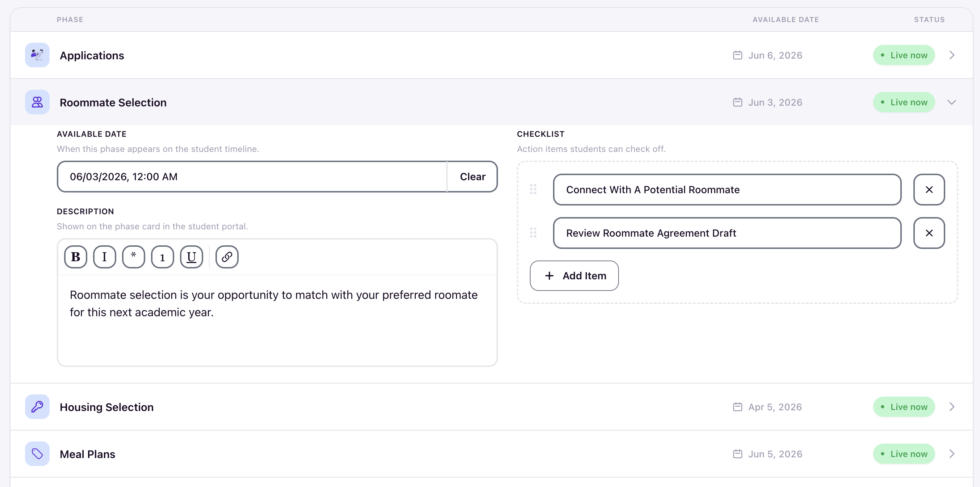Click Live now badge for Meal Plans
980x487 pixels.
904,454
